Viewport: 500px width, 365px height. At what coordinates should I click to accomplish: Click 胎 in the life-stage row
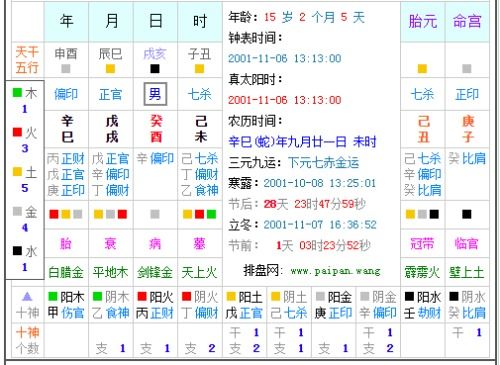(x=66, y=244)
